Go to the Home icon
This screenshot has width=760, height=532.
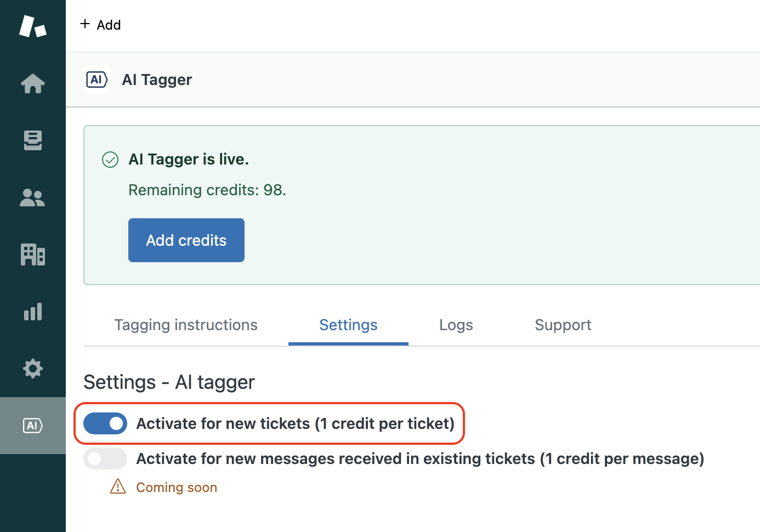pos(33,83)
